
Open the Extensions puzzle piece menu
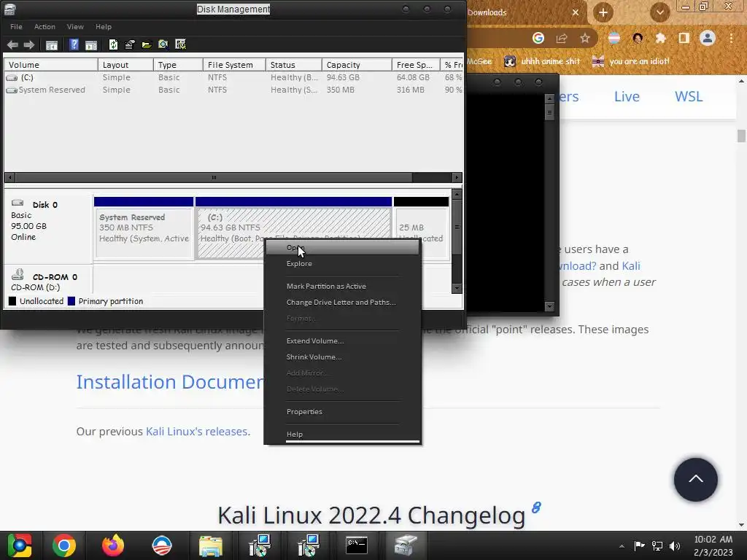661,38
